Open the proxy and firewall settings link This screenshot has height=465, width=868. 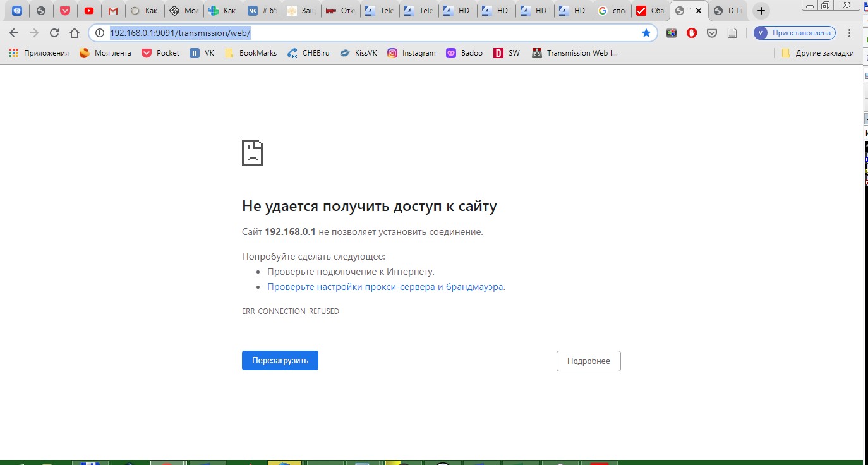tap(385, 287)
